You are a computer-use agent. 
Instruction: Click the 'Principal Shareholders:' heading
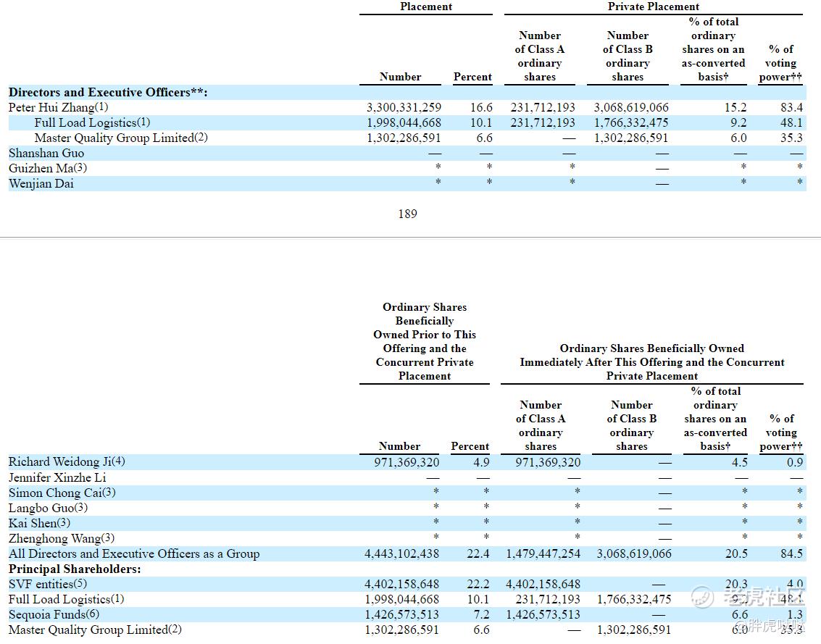coord(75,569)
